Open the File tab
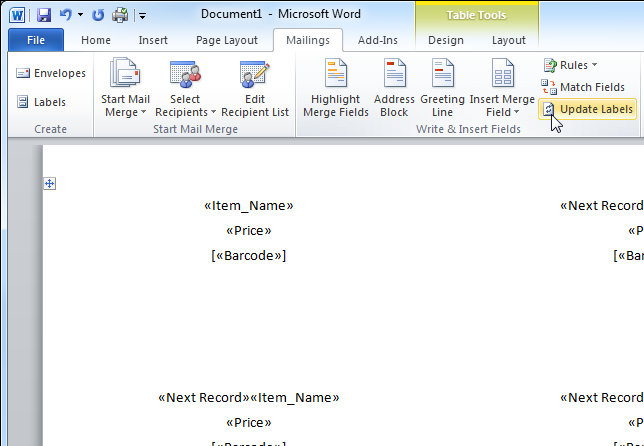Screen dimensions: 644x446 [36, 40]
